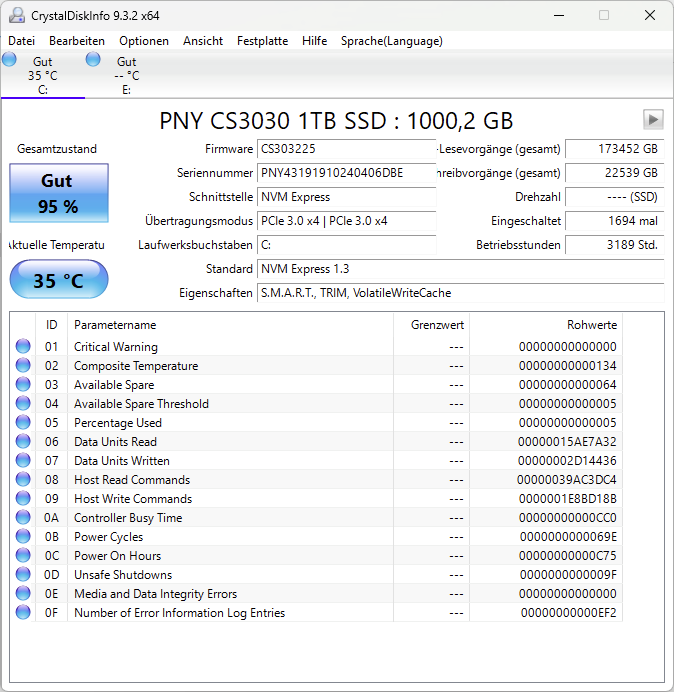Click status icon of Host Read Commands row
This screenshot has height=692, width=674.
pos(23,479)
